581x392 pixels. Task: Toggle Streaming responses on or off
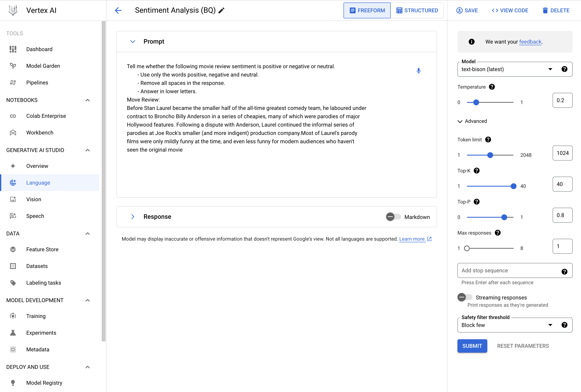pyautogui.click(x=465, y=298)
